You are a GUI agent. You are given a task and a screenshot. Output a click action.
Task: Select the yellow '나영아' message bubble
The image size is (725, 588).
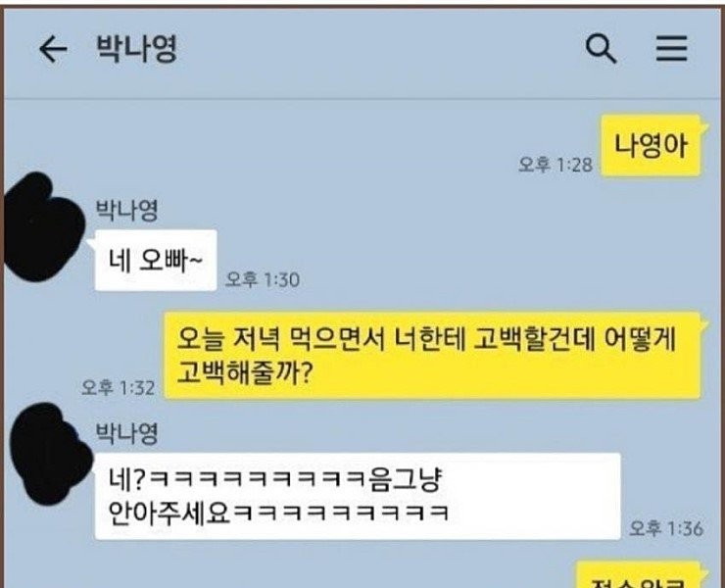point(651,146)
